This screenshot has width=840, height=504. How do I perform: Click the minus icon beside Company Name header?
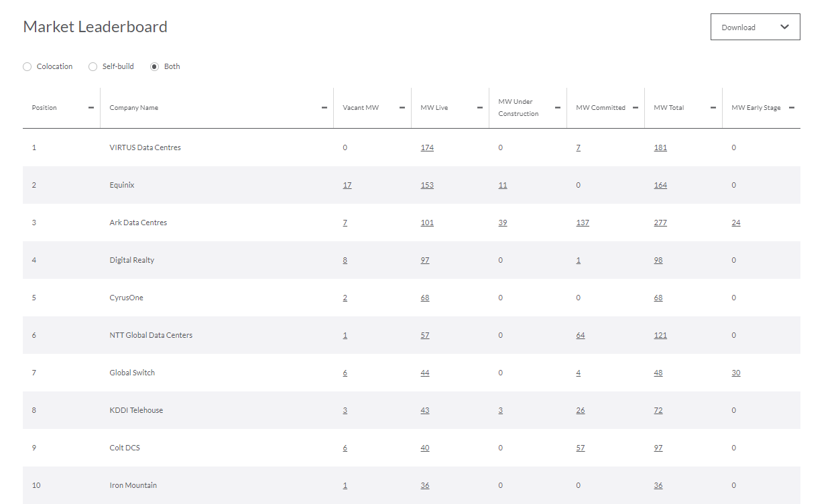click(324, 108)
